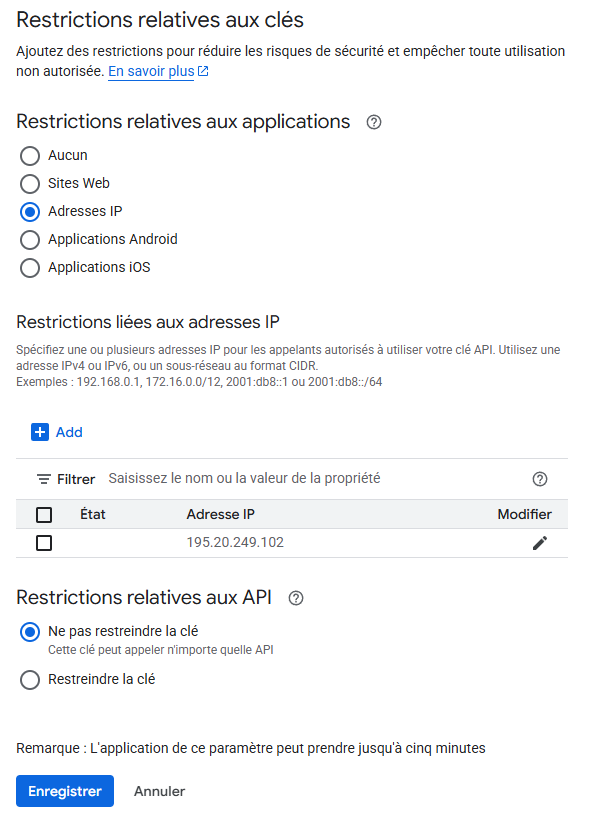Click the Filtrer lines icon
592x827 pixels.
[x=43, y=479]
